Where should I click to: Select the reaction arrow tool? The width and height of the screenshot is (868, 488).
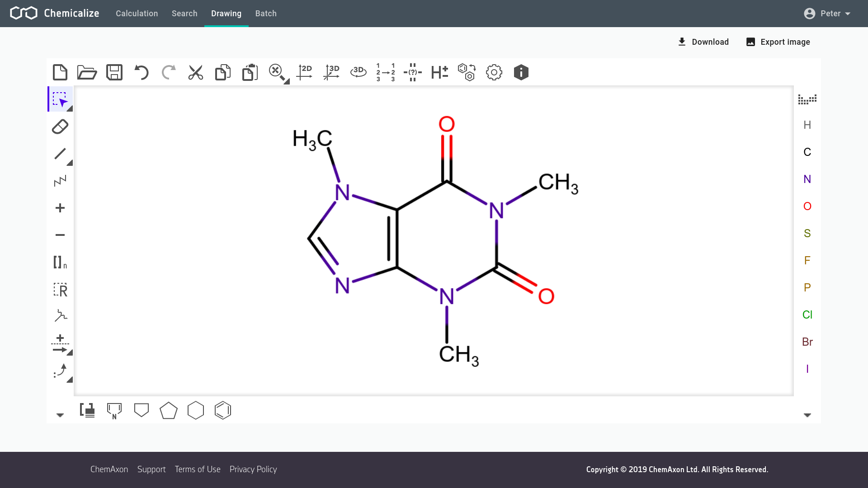coord(60,344)
